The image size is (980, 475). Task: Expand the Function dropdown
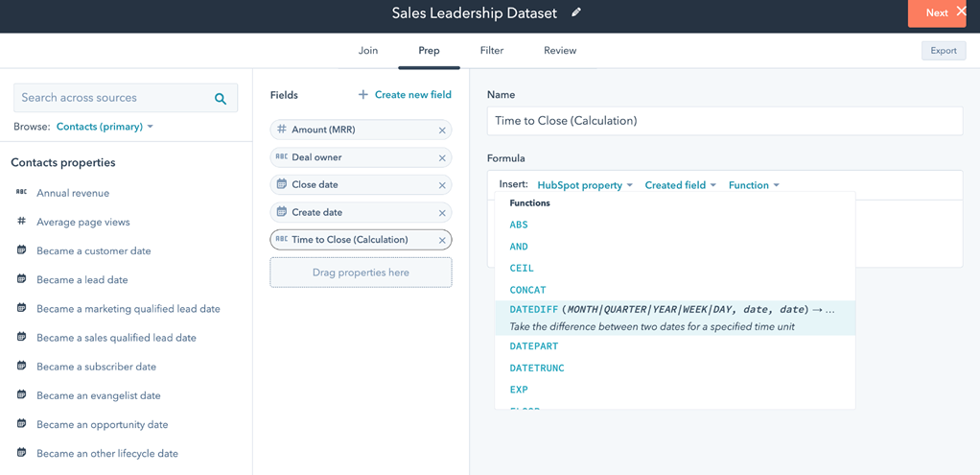click(754, 185)
